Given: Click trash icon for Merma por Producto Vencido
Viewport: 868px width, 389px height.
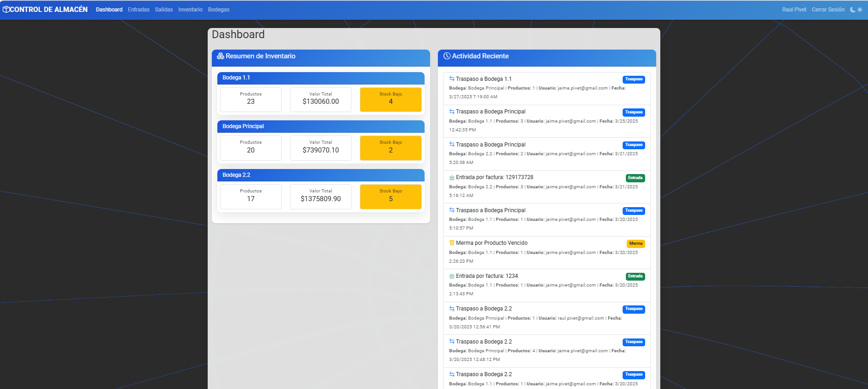Looking at the screenshot, I should [452, 243].
